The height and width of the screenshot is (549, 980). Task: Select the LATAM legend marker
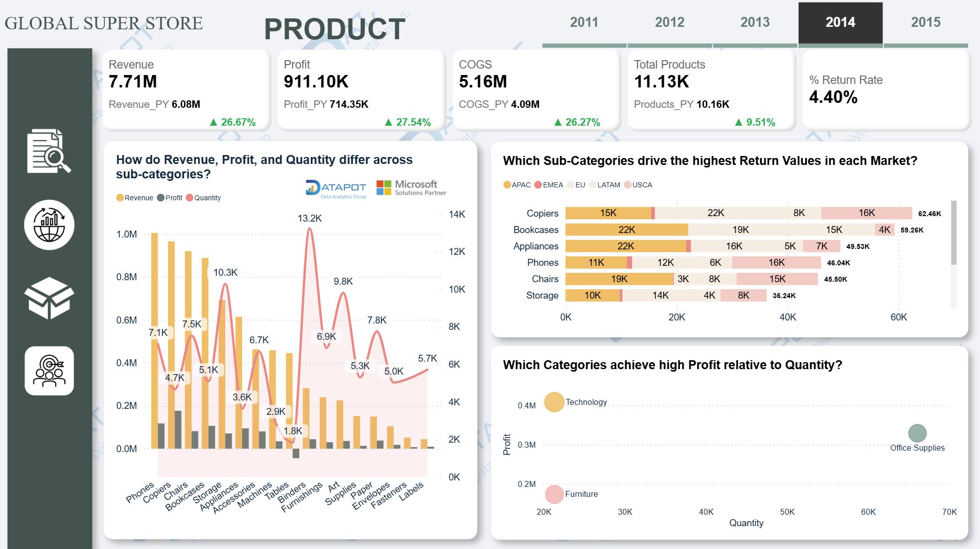coord(593,185)
